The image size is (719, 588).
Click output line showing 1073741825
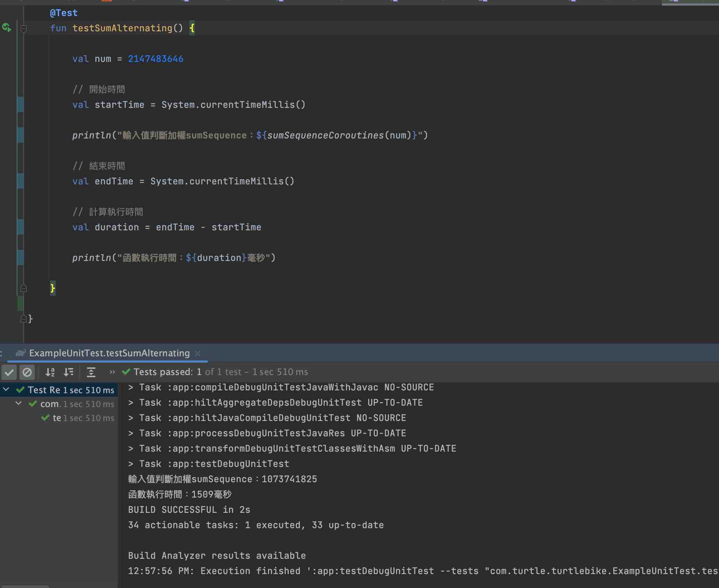click(x=222, y=479)
